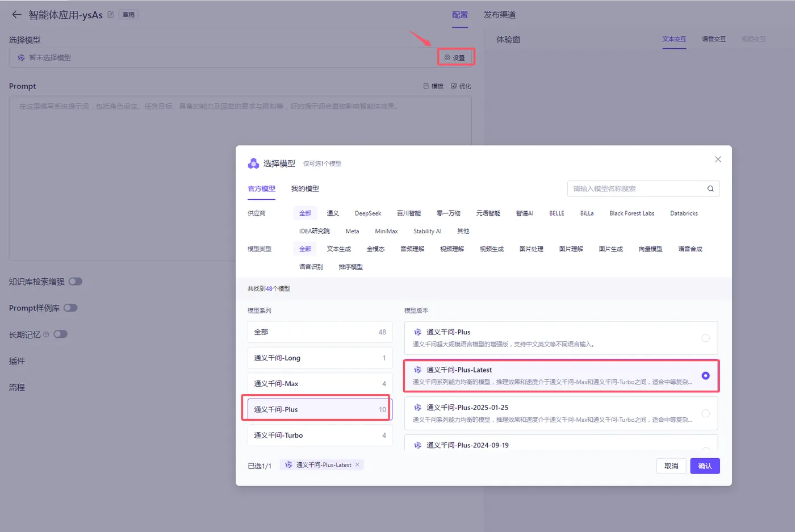Screen dimensions: 795x532
Task: Filter model type by 图片生成
Action: coord(611,249)
